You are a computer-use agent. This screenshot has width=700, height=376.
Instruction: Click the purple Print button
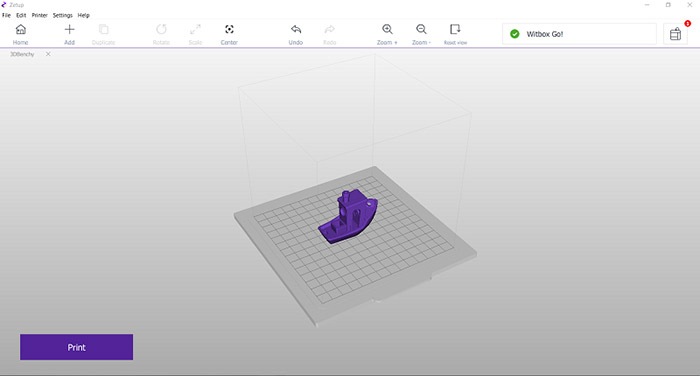coord(76,347)
